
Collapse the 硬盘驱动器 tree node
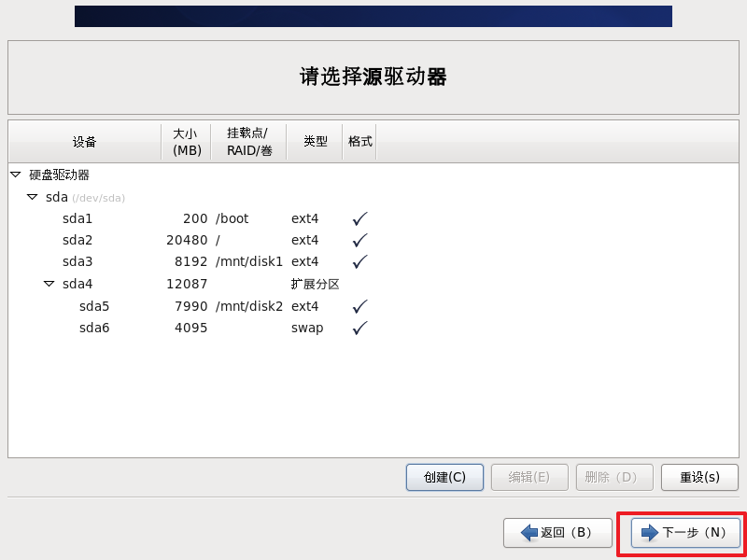click(x=16, y=175)
